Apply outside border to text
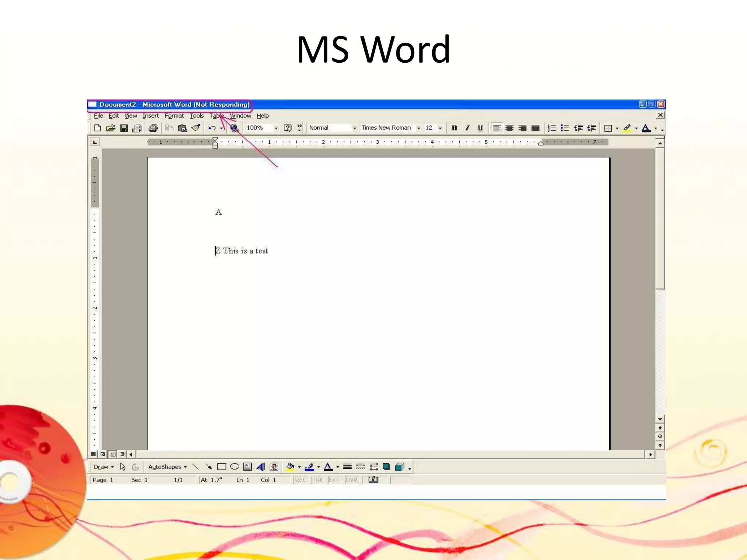 pyautogui.click(x=608, y=128)
